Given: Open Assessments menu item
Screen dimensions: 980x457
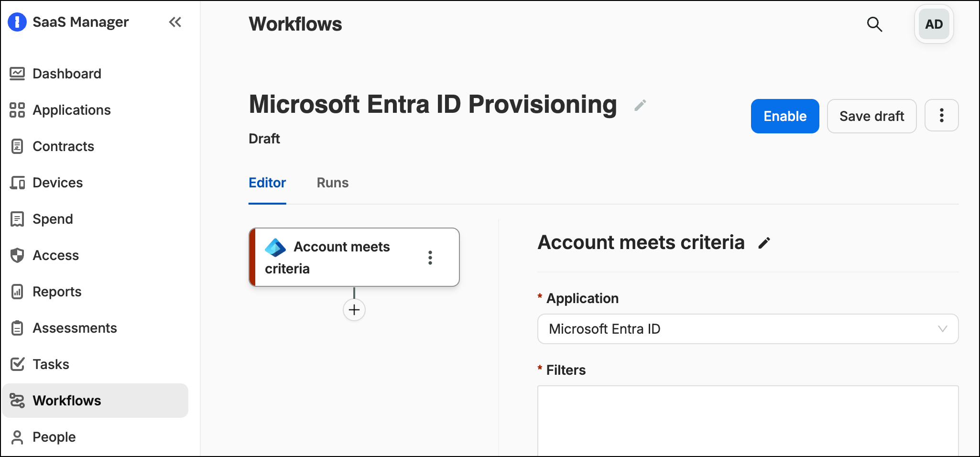Looking at the screenshot, I should click(x=95, y=328).
